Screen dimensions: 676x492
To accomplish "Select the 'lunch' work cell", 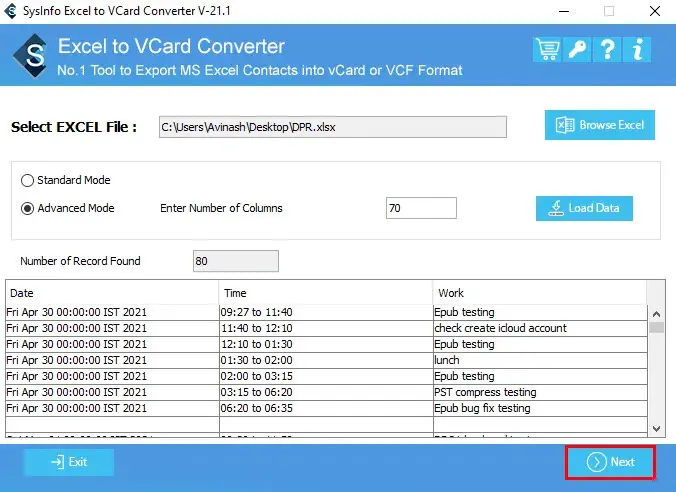I will click(x=540, y=360).
